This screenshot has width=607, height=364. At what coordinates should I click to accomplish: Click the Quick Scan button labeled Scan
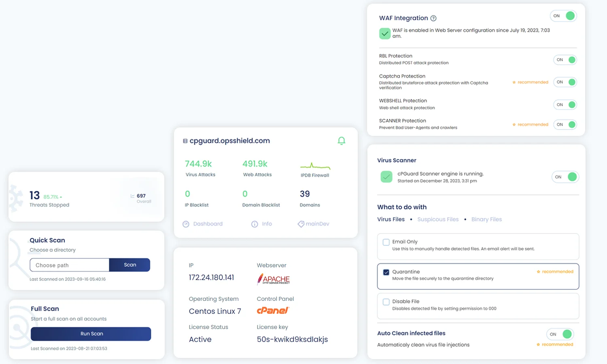(130, 265)
